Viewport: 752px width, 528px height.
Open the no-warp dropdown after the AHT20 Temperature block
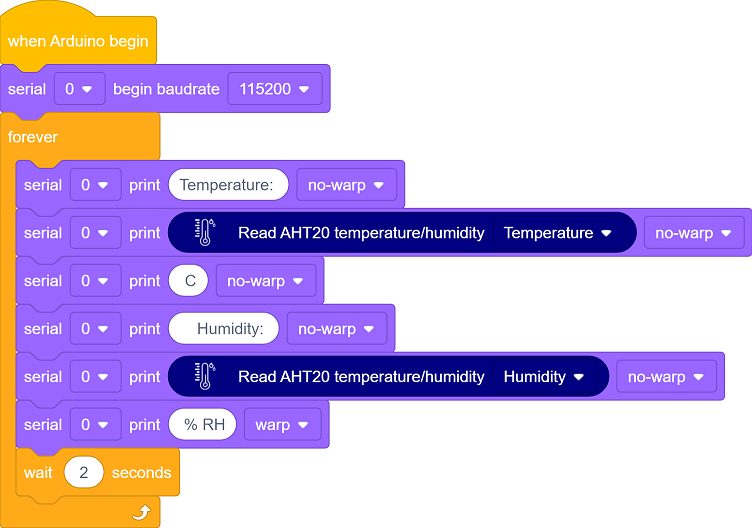click(x=694, y=233)
